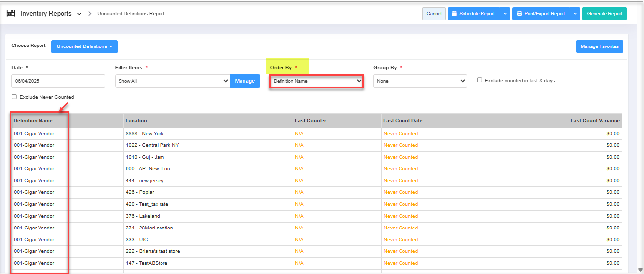644x274 pixels.
Task: Click the Schedule Report button
Action: pyautogui.click(x=473, y=14)
